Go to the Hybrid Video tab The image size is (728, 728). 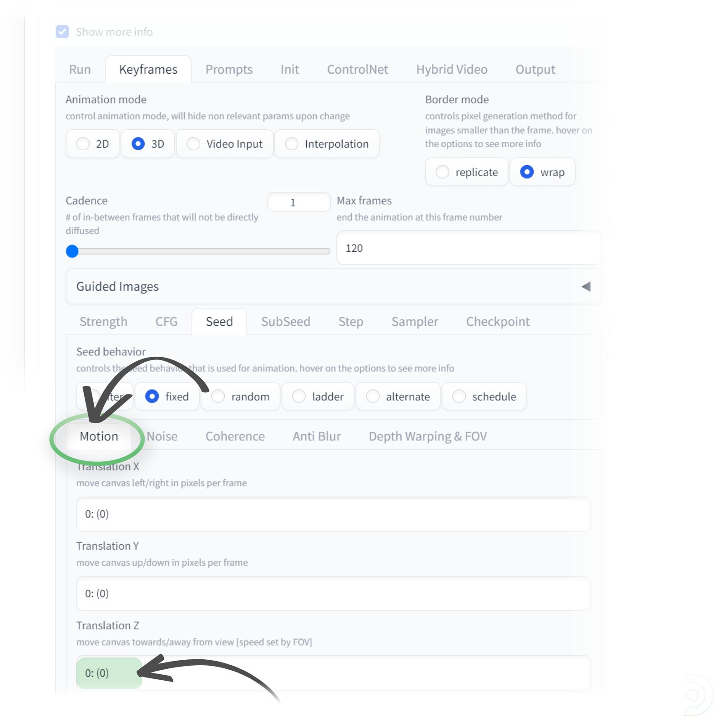(452, 69)
